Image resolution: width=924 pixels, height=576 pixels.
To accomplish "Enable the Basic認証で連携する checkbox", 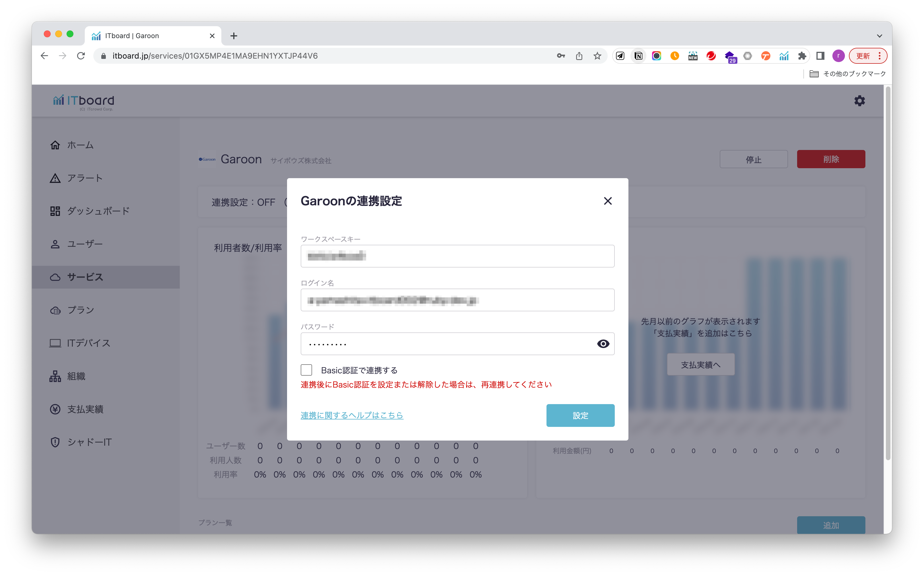I will click(x=306, y=370).
